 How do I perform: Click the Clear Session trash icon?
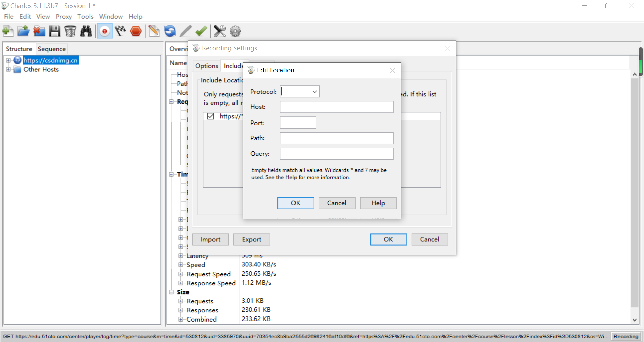(70, 31)
